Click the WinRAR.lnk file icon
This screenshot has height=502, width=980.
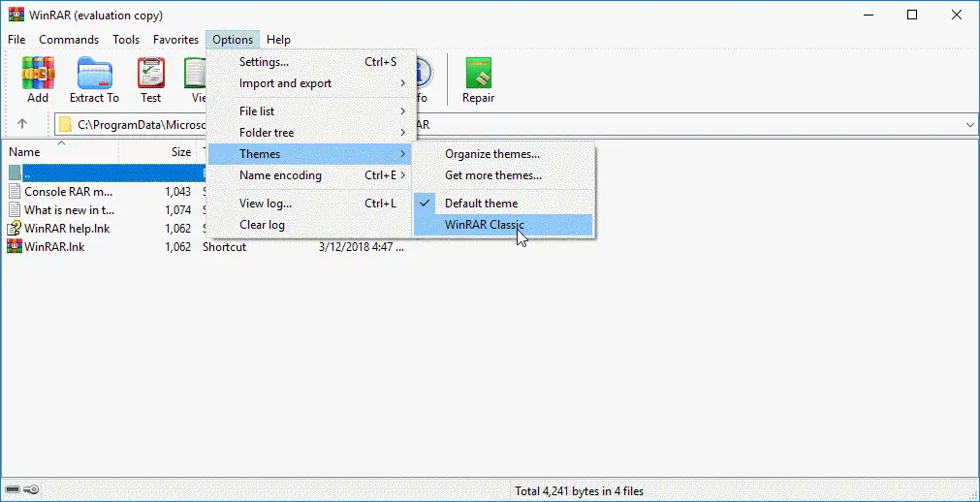[x=15, y=246]
